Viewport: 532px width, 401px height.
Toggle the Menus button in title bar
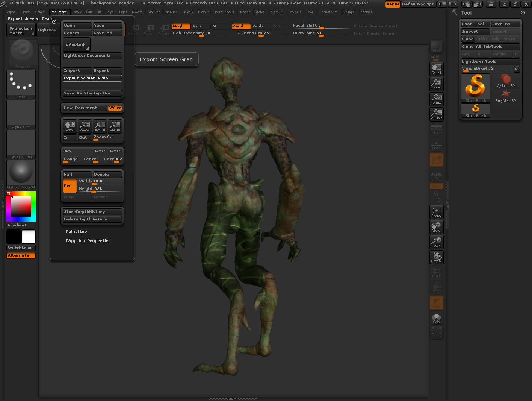coord(393,4)
